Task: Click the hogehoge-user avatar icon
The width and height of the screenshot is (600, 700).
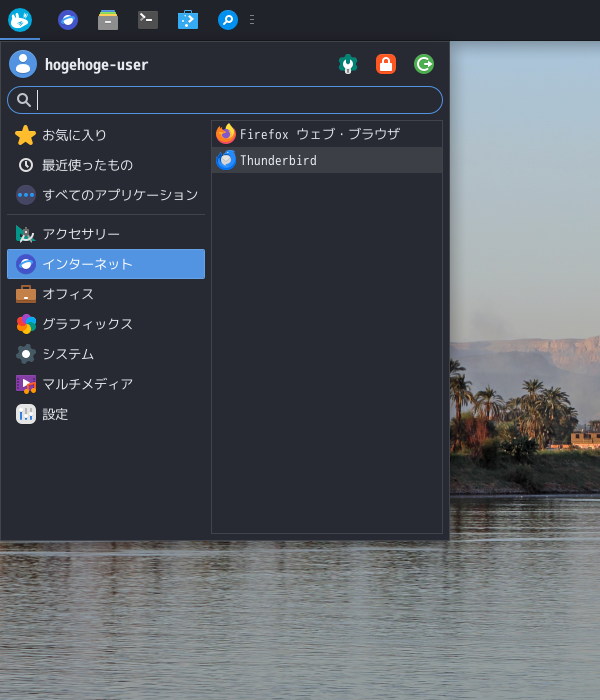Action: tap(23, 64)
